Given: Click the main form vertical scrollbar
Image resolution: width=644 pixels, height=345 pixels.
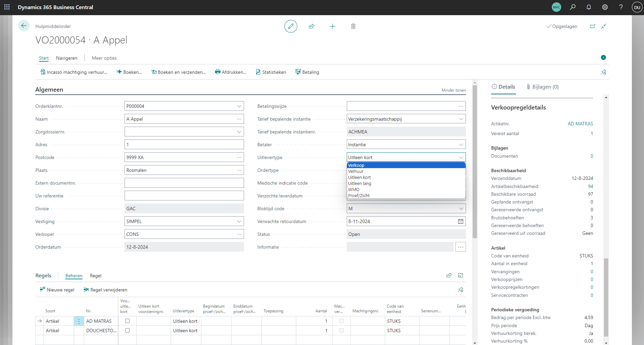Looking at the screenshot, I should (475, 162).
